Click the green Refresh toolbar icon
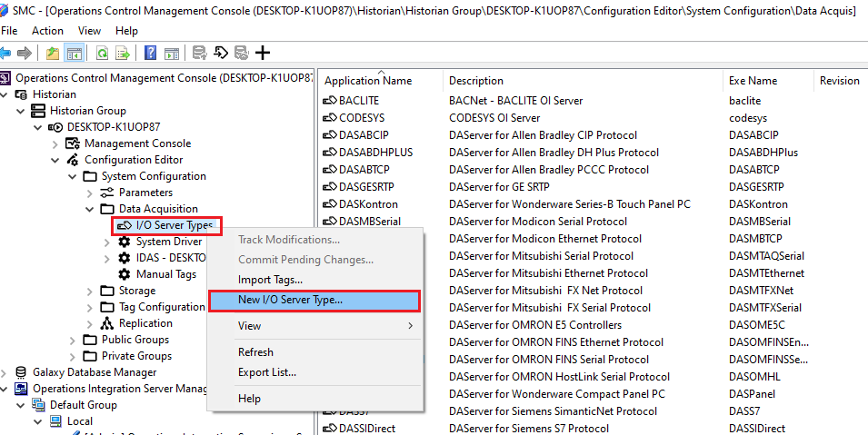868x435 pixels. pos(103,54)
